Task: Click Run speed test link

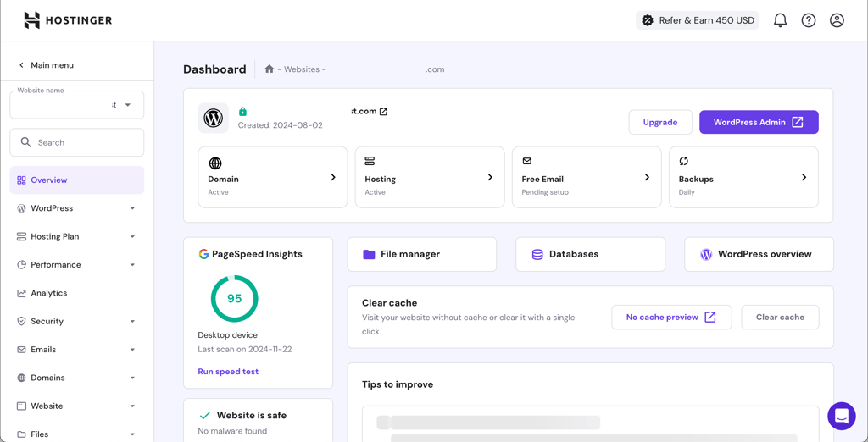Action: (228, 371)
